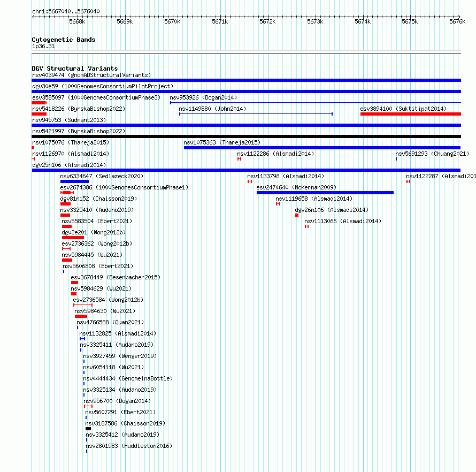This screenshot has height=472, width=476.
Task: Open dgv81n152 Chaisson2019 label
Action: pyautogui.click(x=98, y=199)
